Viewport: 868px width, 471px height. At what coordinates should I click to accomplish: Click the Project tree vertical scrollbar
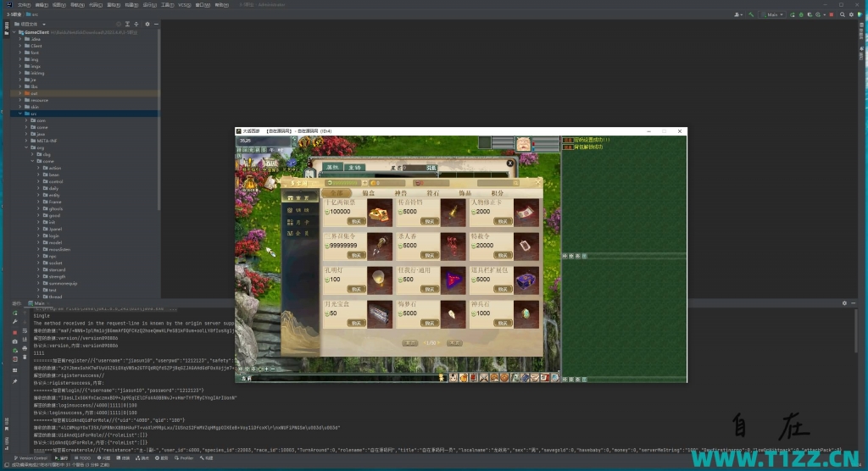click(159, 119)
